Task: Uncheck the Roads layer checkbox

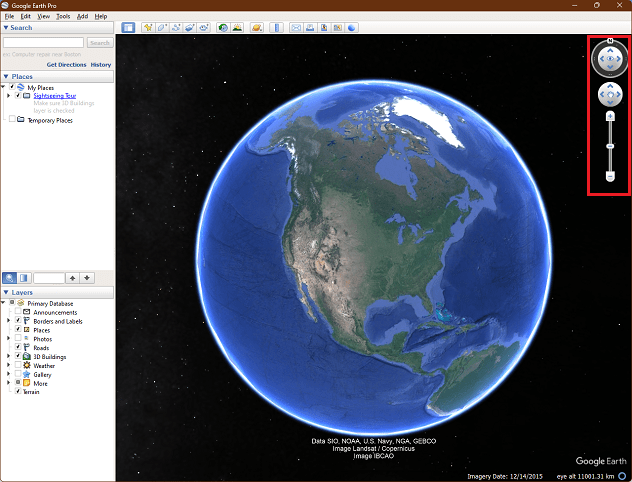Action: pyautogui.click(x=18, y=347)
